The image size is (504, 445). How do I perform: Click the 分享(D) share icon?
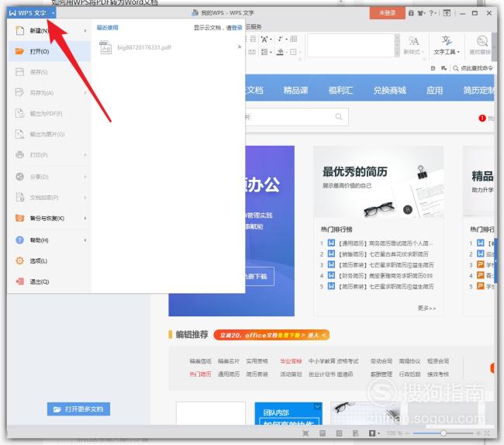[x=19, y=177]
